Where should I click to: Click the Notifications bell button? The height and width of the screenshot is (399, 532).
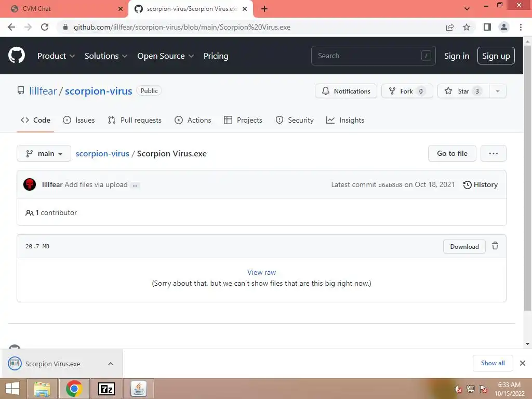(345, 91)
